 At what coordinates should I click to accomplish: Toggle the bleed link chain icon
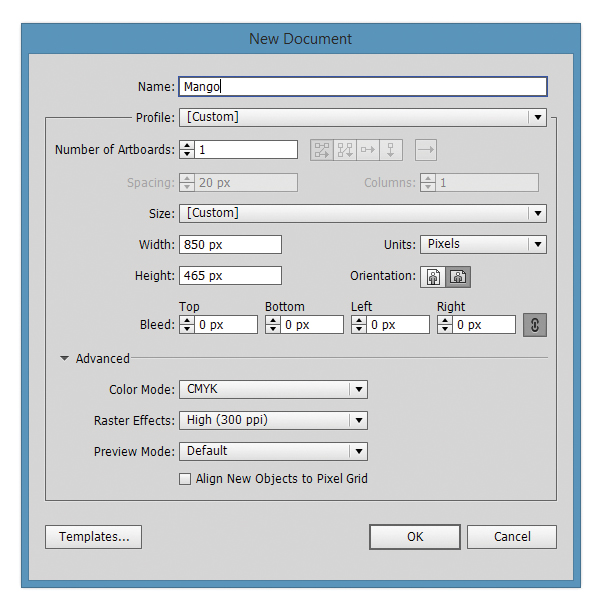[535, 325]
